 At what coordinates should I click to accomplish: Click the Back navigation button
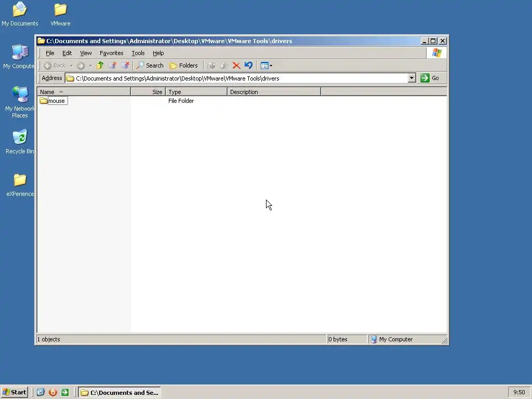pyautogui.click(x=55, y=65)
